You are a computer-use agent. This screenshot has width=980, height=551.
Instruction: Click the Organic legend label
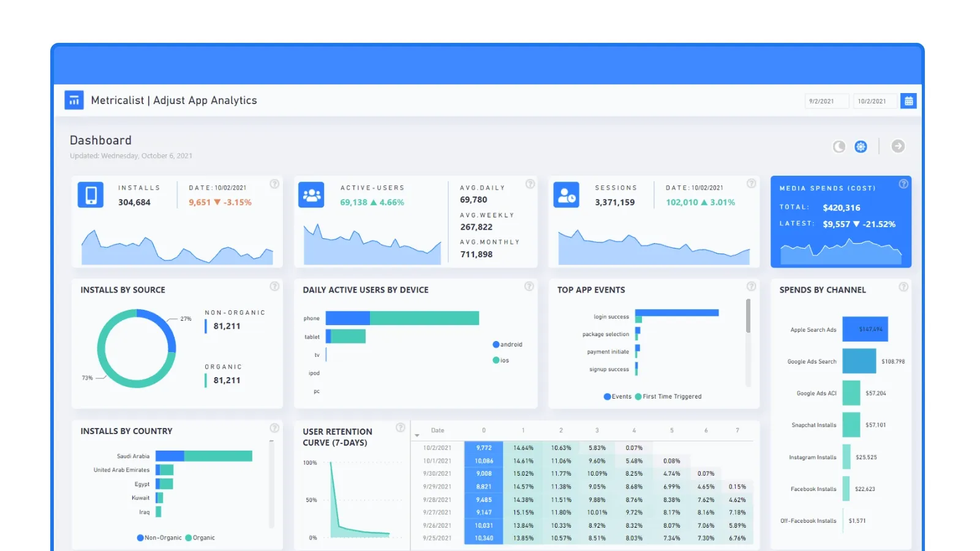click(203, 538)
